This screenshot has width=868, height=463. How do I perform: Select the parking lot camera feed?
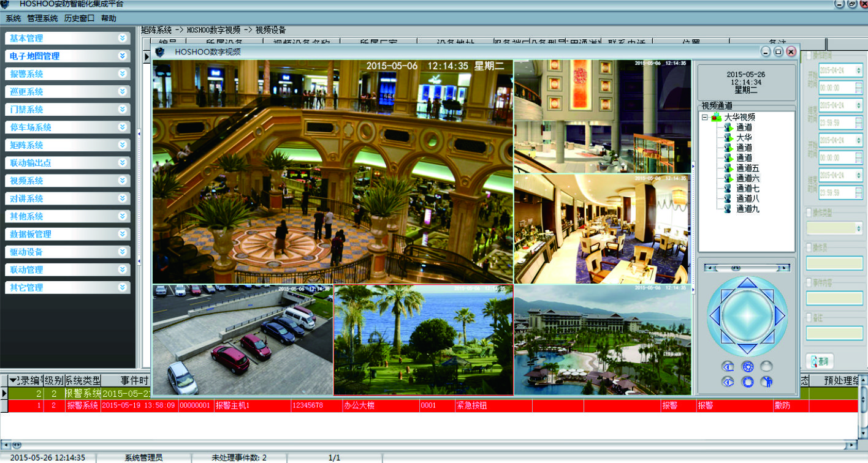click(243, 340)
